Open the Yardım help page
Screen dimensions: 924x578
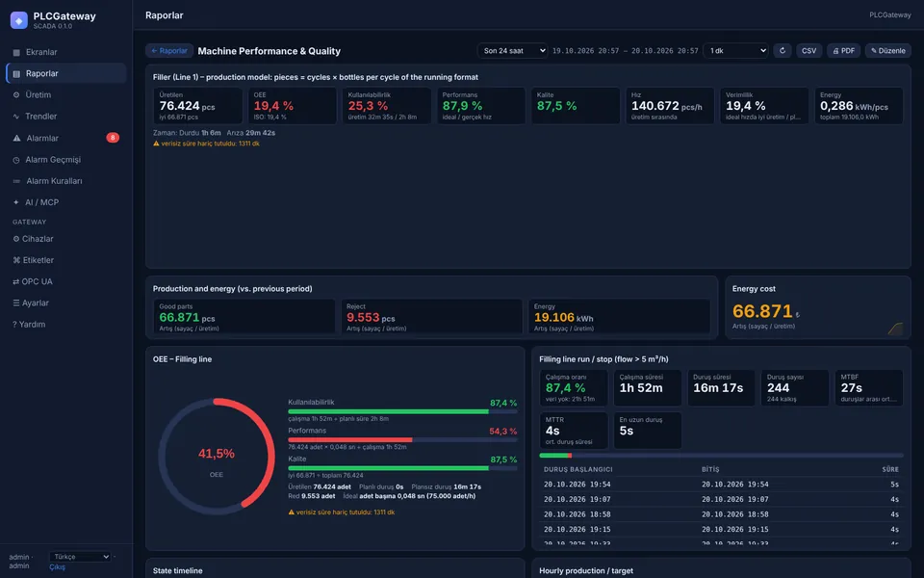coord(66,325)
